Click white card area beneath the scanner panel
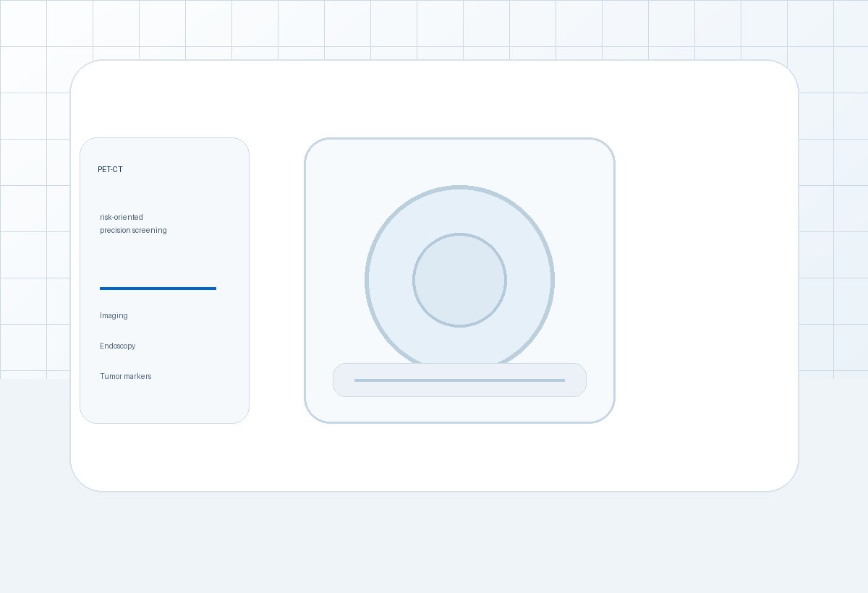This screenshot has width=868, height=593. click(459, 457)
